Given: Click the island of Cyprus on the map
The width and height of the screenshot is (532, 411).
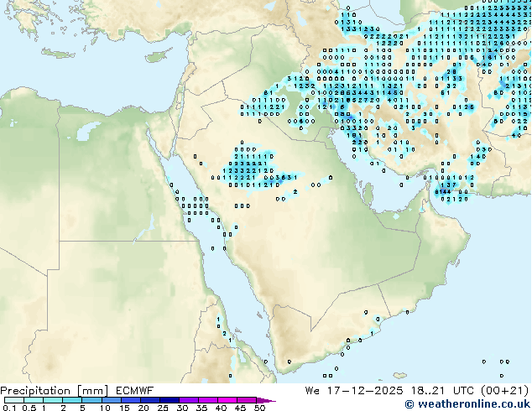Looking at the screenshot, I should click(158, 56).
